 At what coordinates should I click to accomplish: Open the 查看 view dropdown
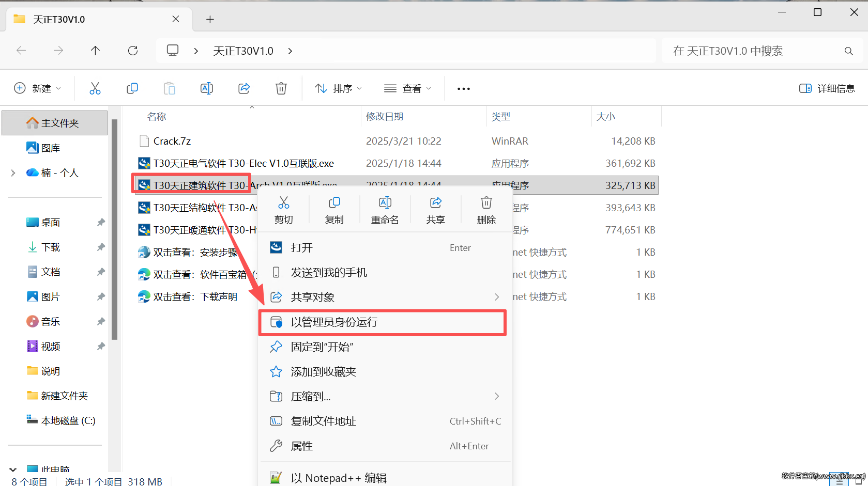(407, 88)
